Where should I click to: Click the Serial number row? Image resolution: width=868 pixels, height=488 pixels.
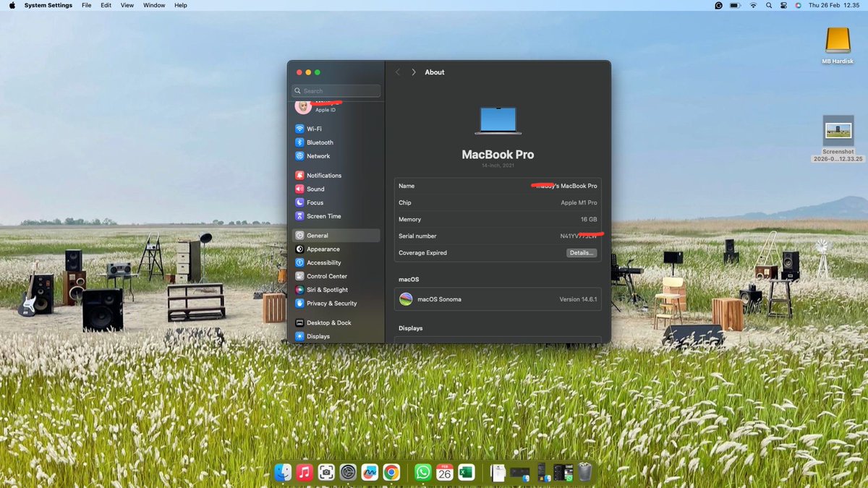(498, 236)
